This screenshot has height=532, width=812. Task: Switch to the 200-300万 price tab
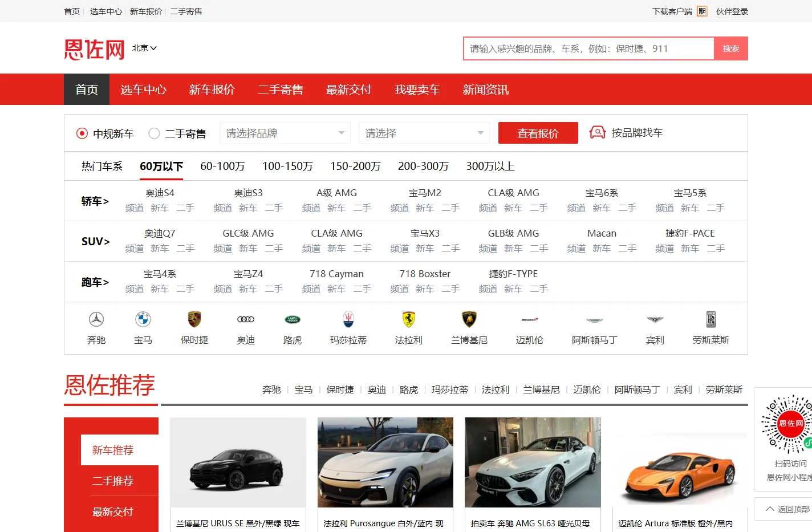[x=423, y=166]
